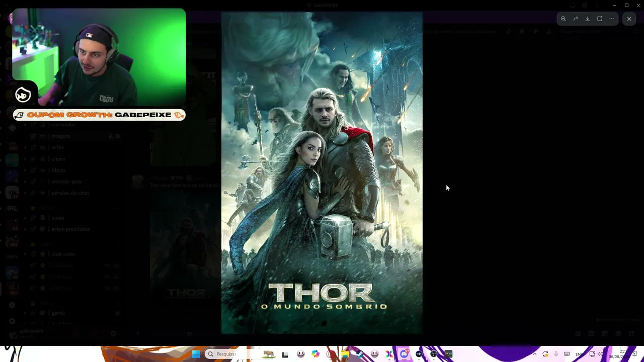Forward the image using the curved arrow icon
Screen dimensions: 644x362
[576, 19]
